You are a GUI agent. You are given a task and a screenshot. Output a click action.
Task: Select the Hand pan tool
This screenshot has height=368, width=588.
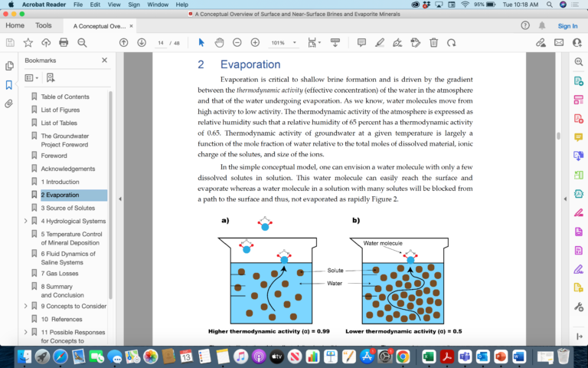click(219, 42)
